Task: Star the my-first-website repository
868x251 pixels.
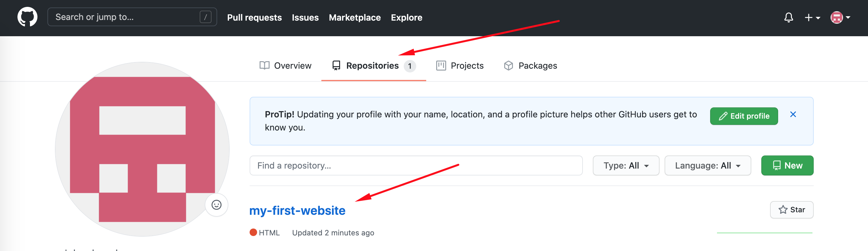Action: 792,210
